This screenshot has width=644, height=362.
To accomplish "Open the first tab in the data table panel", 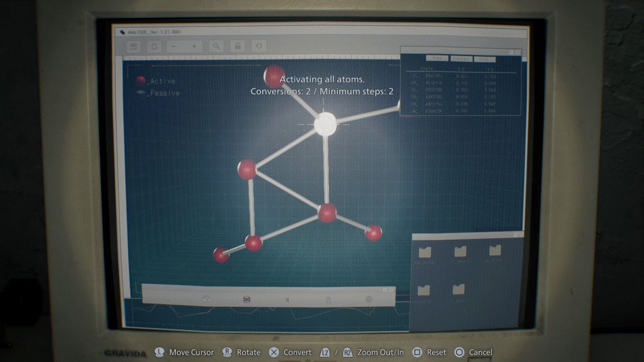I will point(437,58).
